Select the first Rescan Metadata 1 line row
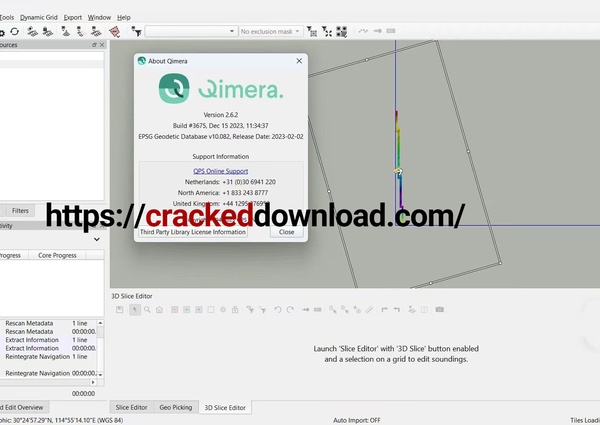Image resolution: width=600 pixels, height=425 pixels. click(48, 323)
